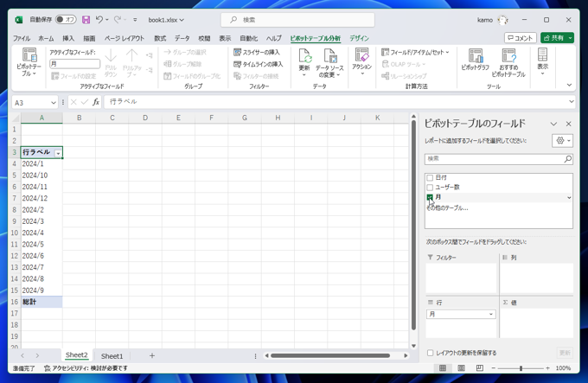Switch to the ホーム tab

pos(46,38)
